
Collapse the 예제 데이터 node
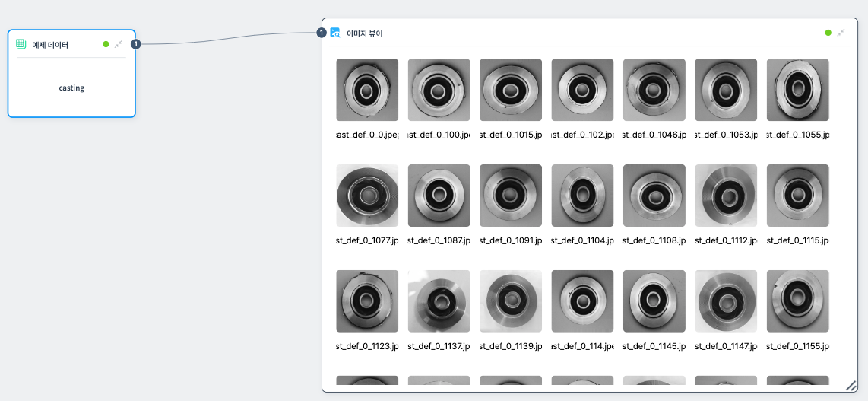click(x=118, y=44)
